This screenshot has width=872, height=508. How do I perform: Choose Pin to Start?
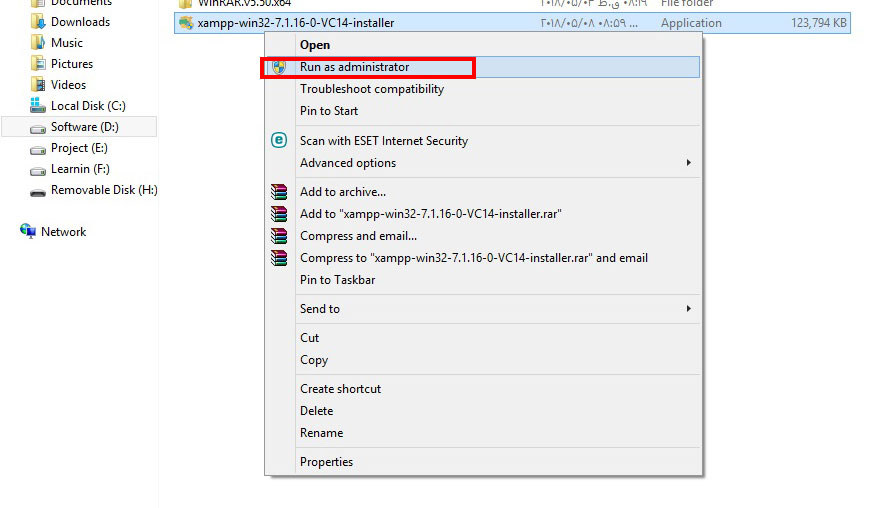click(329, 111)
